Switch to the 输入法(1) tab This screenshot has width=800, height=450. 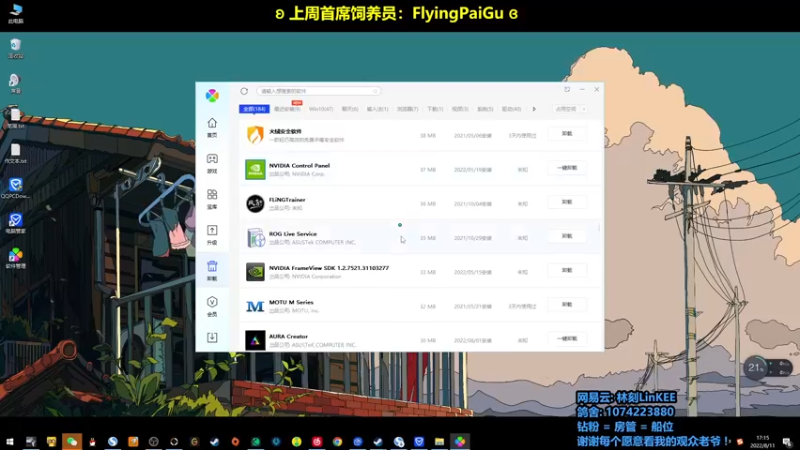[378, 109]
